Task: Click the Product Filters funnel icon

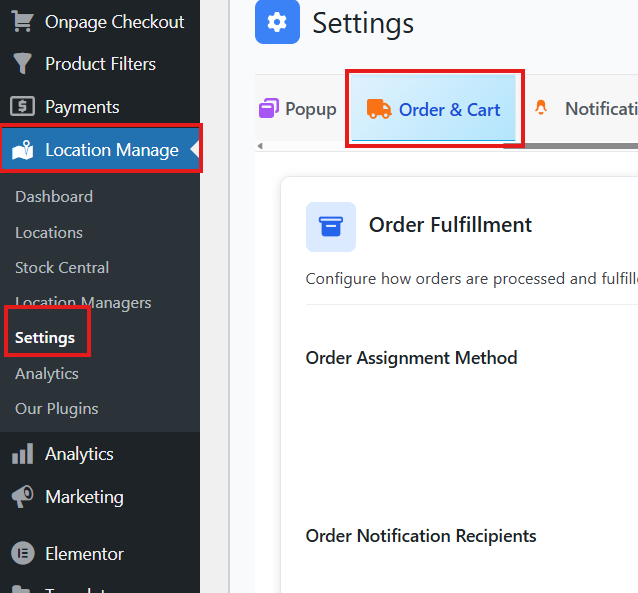Action: click(x=22, y=64)
